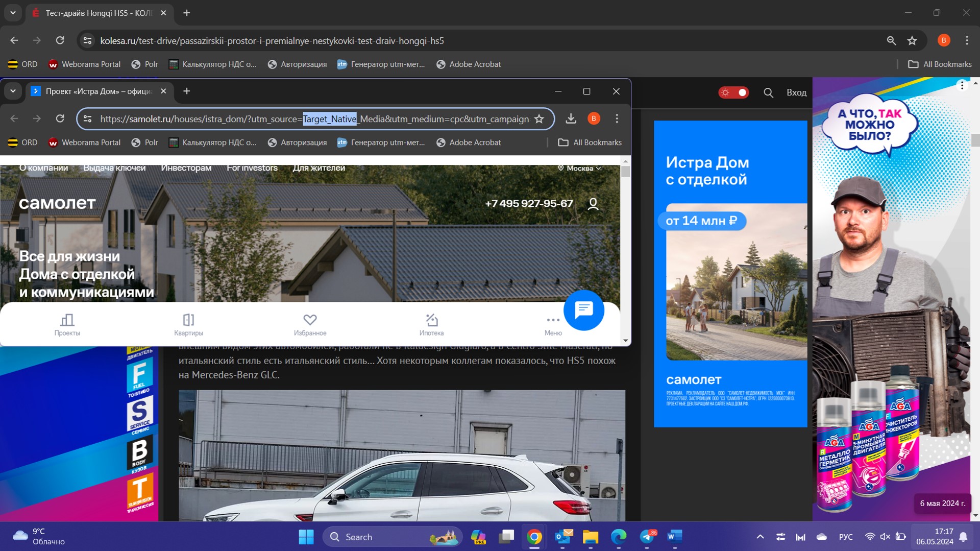Image resolution: width=980 pixels, height=551 pixels.
Task: Open Генератор utm-мет bookmark in the kolesa window
Action: (x=381, y=64)
